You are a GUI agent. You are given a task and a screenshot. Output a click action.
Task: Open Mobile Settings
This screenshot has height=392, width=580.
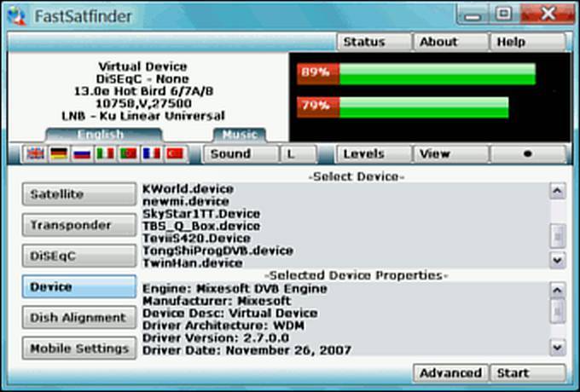click(79, 348)
